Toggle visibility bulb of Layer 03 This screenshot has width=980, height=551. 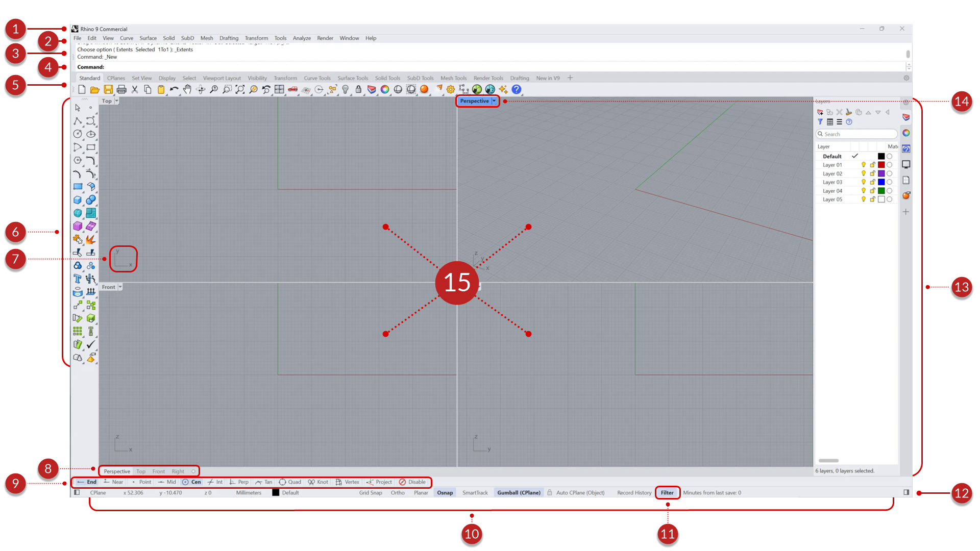click(864, 182)
